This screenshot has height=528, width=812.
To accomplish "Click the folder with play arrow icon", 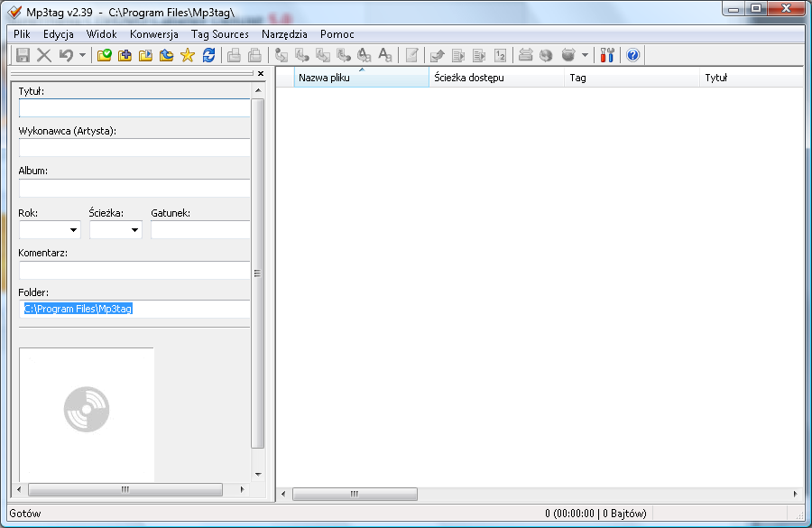I will [x=145, y=55].
